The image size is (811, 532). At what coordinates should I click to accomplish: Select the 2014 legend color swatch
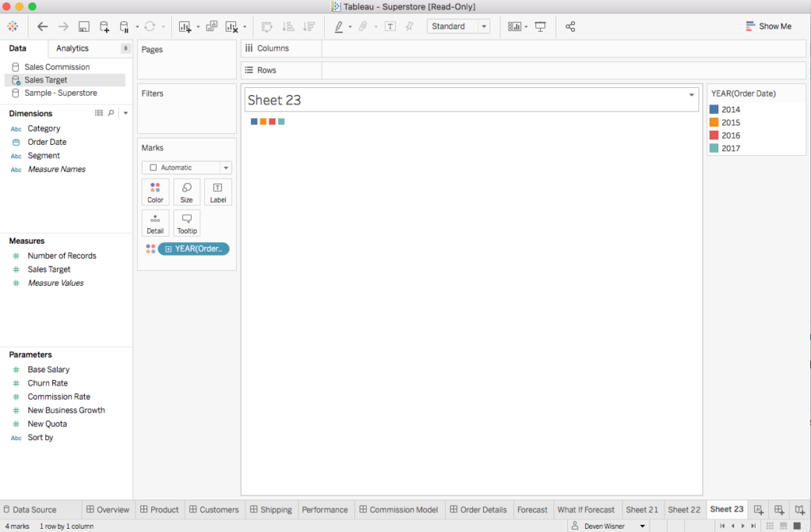(x=714, y=109)
